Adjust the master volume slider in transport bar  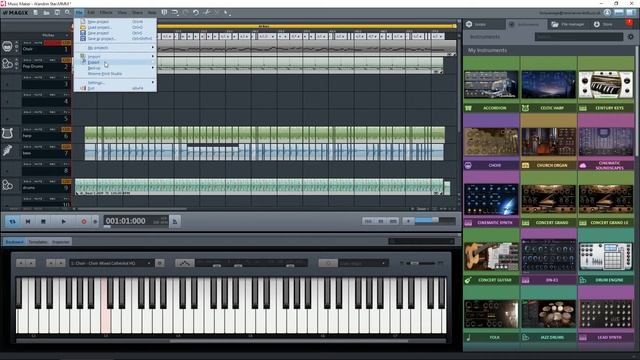coord(435,221)
